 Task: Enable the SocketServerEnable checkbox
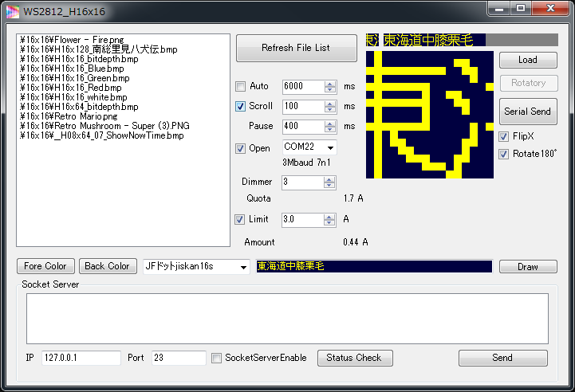tap(217, 358)
